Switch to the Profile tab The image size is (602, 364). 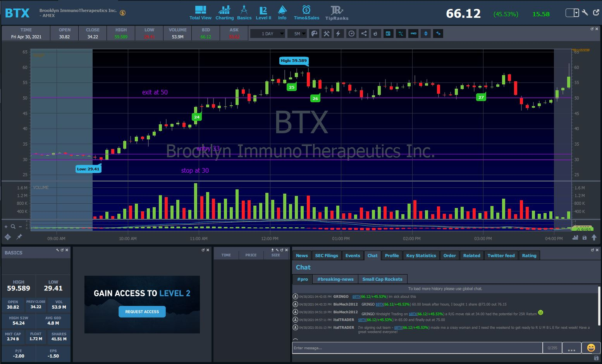coord(392,256)
